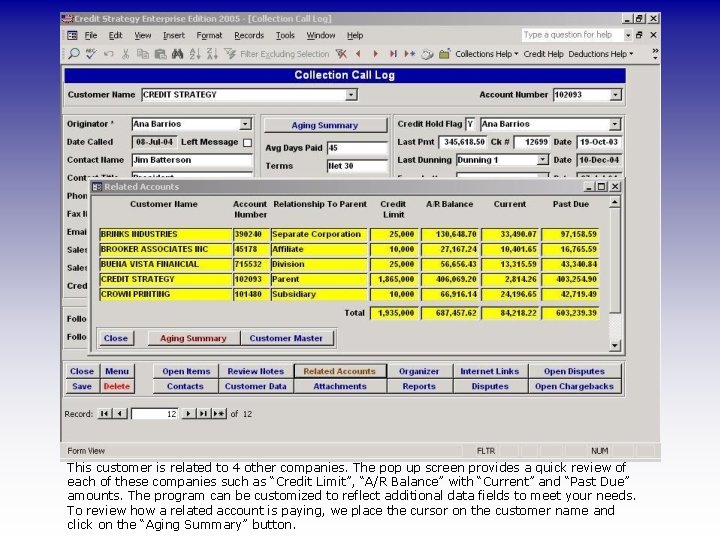The image size is (720, 540).
Task: Sort descending with the Z-A icon
Action: 212,54
